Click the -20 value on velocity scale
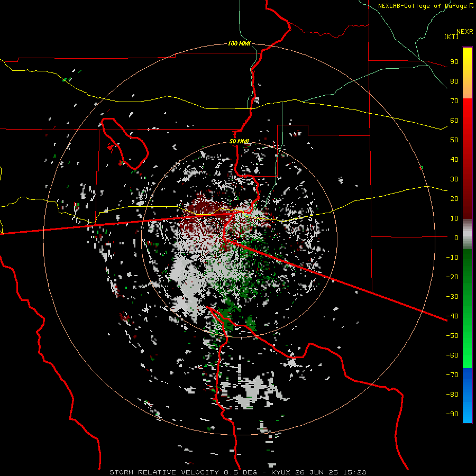476x476 pixels. click(x=452, y=277)
